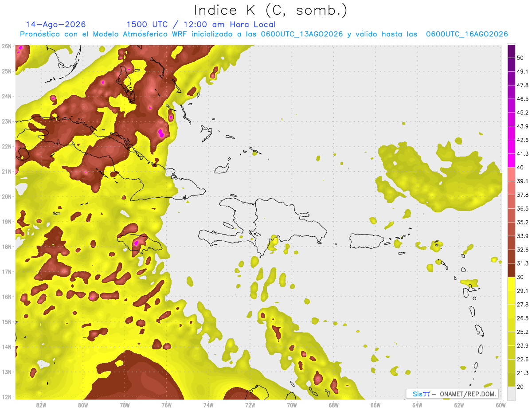Click the "74W" longitude label
This screenshot has width=532, height=411.
[x=208, y=405]
